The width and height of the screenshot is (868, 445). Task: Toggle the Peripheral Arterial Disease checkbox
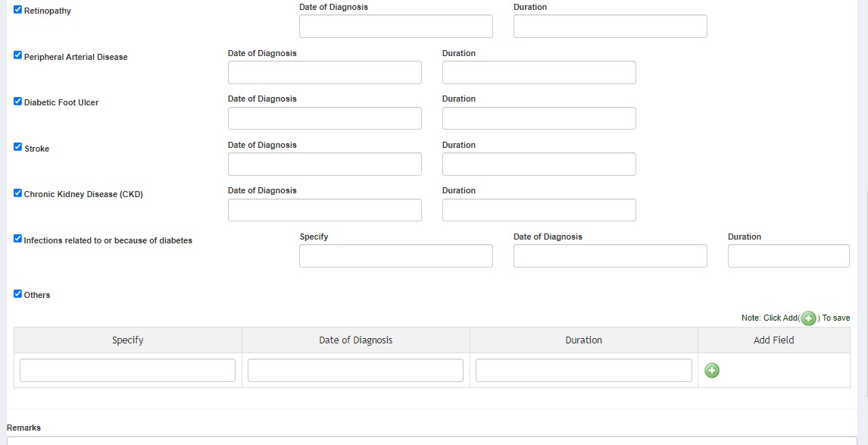click(x=17, y=56)
